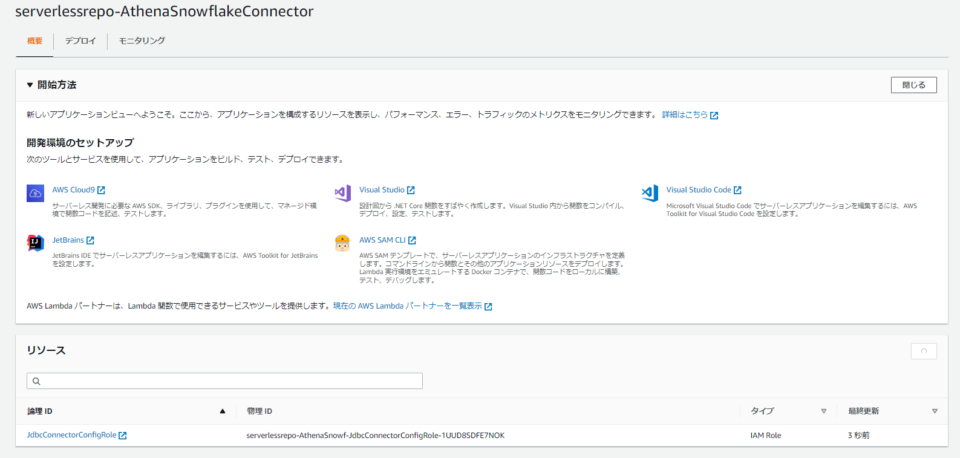Sort by 論理 ID ascending arrow
The image size is (960, 458).
pyautogui.click(x=223, y=411)
